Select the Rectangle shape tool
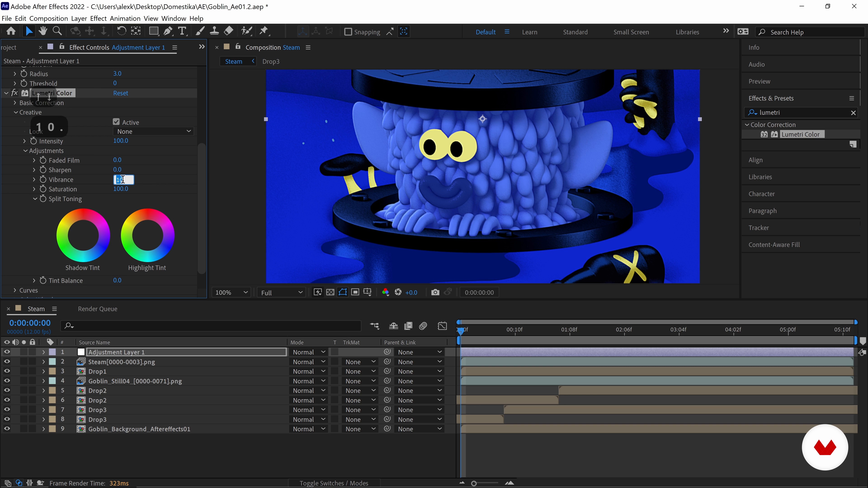 (154, 31)
